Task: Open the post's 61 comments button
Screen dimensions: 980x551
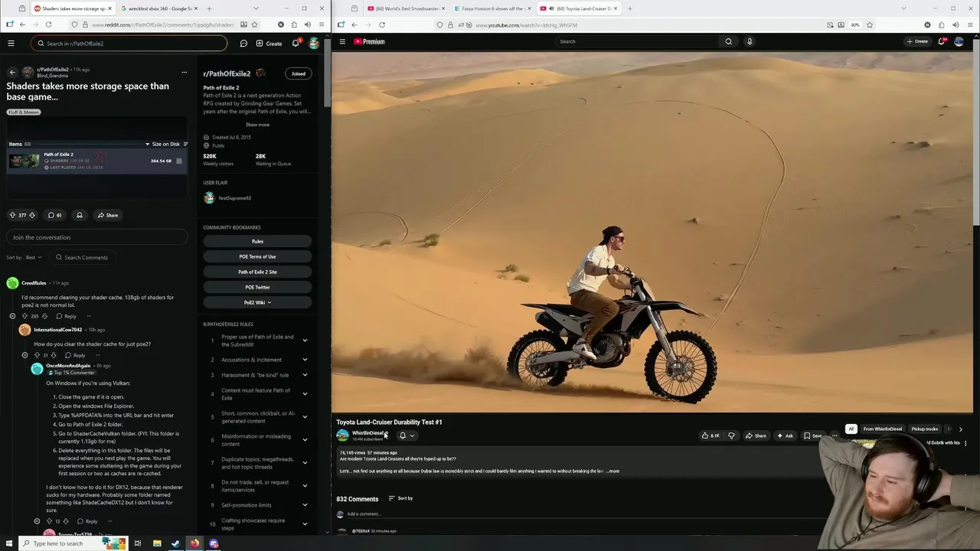Action: click(x=54, y=215)
